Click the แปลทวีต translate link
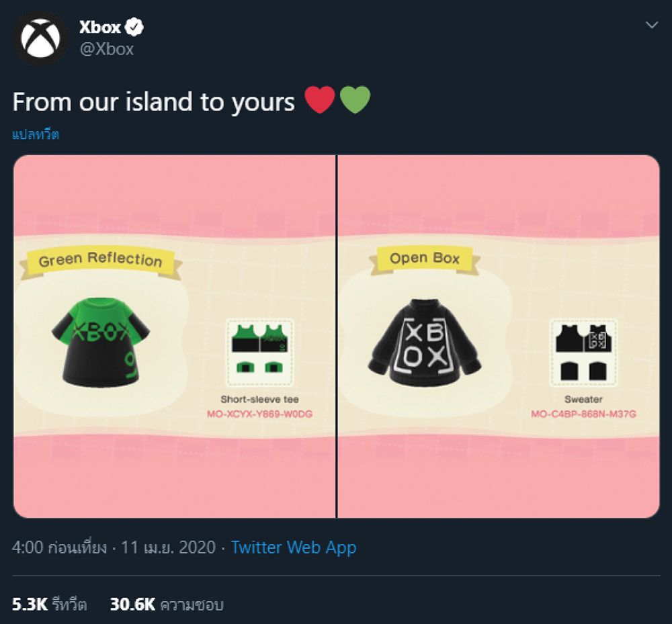The width and height of the screenshot is (672, 624). click(36, 134)
